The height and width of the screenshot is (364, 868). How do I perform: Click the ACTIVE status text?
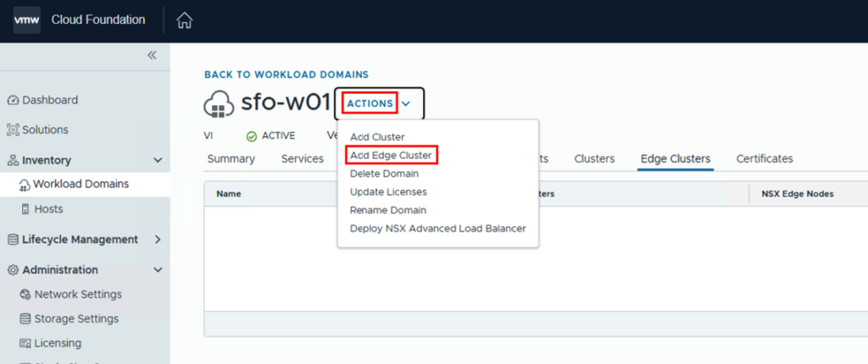[278, 136]
